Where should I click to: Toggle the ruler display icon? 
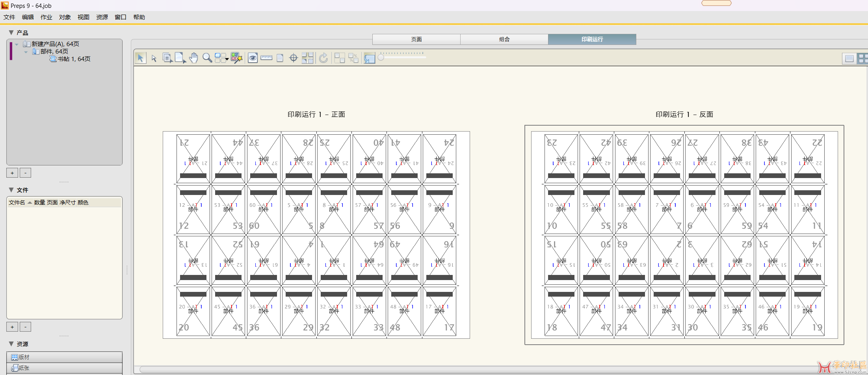tap(266, 58)
